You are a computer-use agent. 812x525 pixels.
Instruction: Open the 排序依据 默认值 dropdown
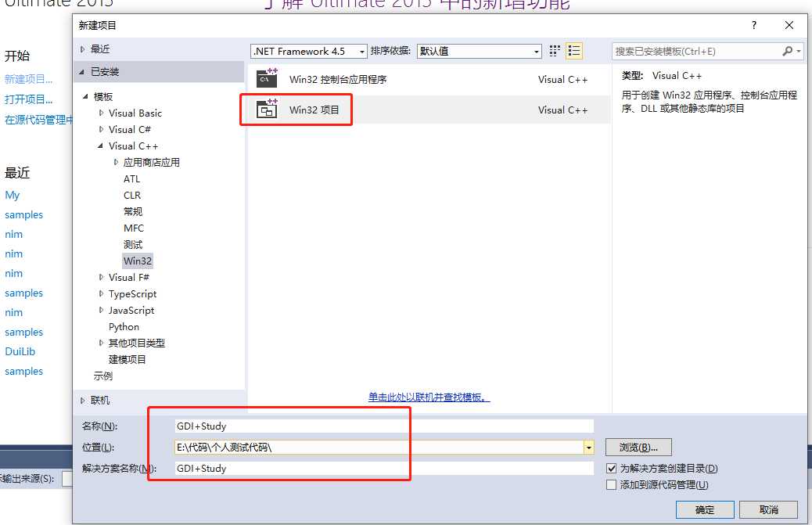coord(537,52)
